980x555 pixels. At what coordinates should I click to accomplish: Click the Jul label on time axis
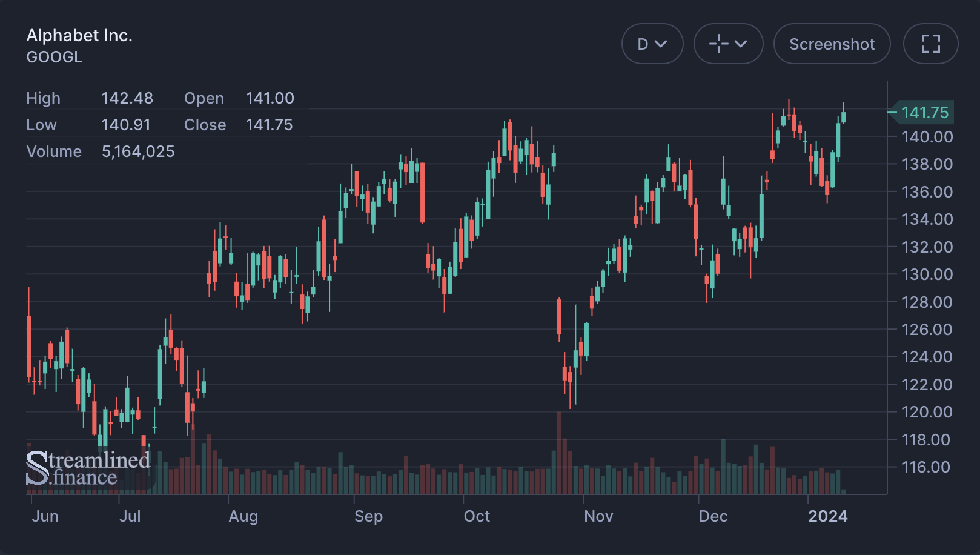tap(130, 516)
